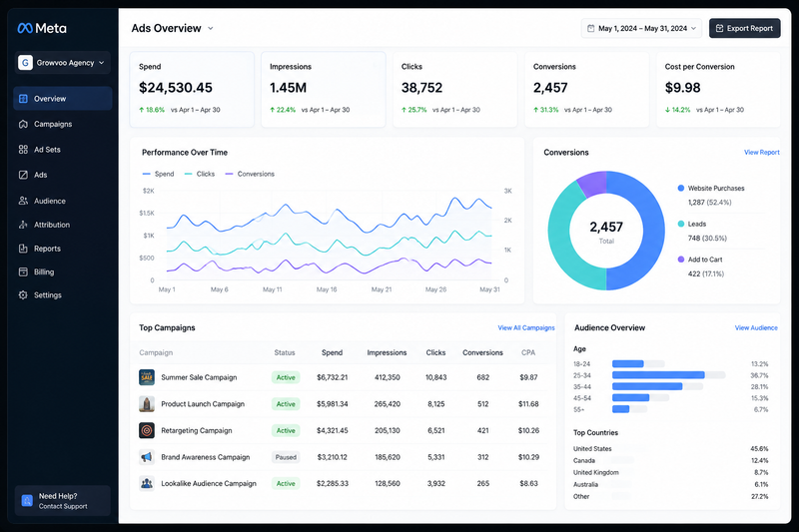Click the Audience people icon

tap(23, 201)
